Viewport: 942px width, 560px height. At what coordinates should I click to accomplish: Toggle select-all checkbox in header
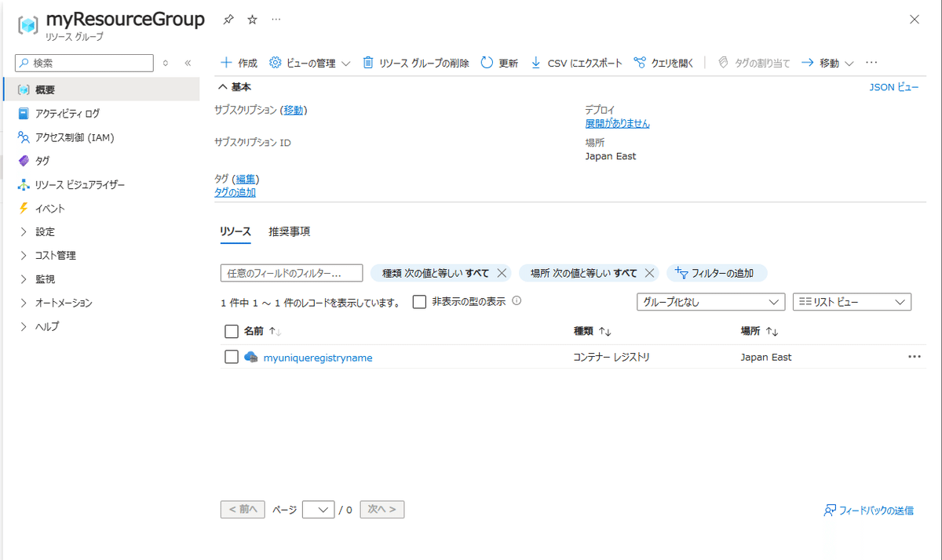231,331
